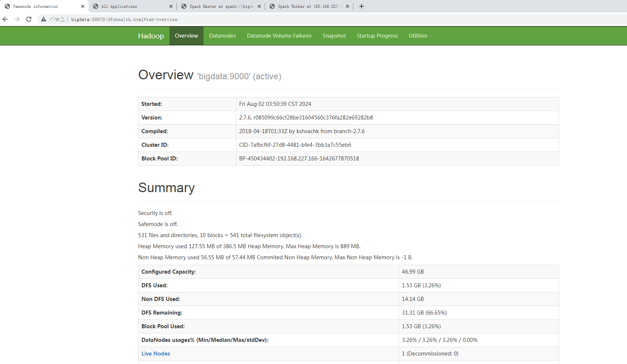Select the Version value '2.7.6, r085099...'

click(306, 118)
